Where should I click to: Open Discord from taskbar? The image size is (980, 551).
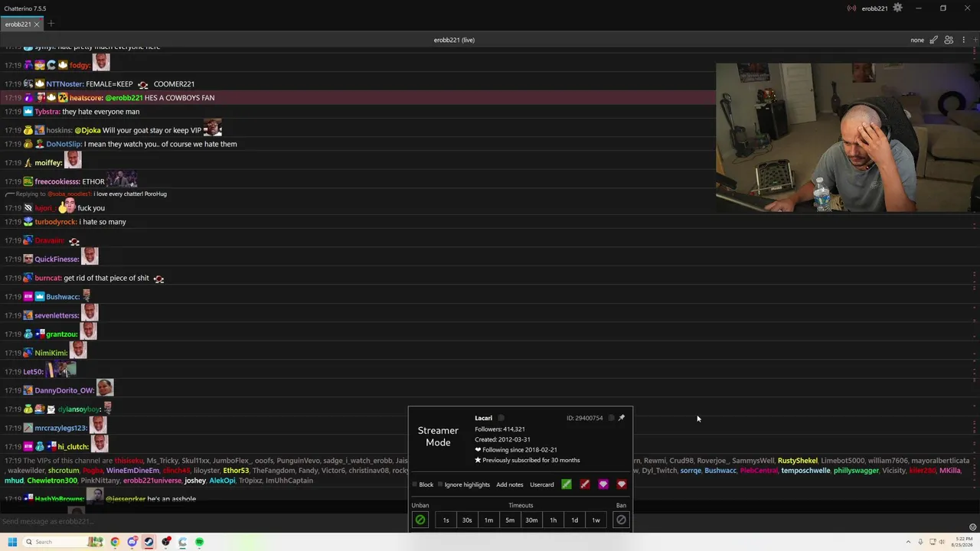(132, 542)
